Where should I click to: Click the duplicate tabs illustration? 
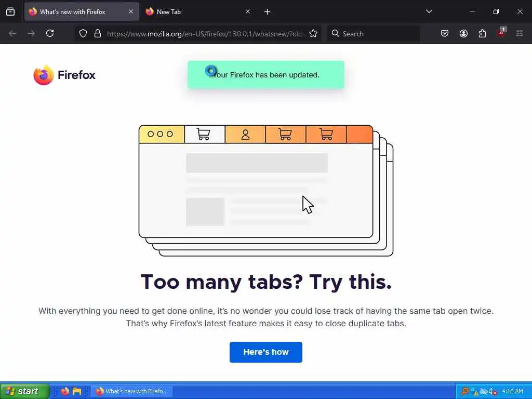click(266, 190)
